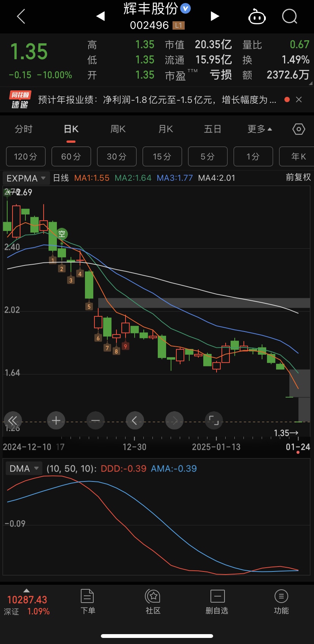
Task: Read the 预计年报业绩 news headline
Action: pyautogui.click(x=157, y=100)
